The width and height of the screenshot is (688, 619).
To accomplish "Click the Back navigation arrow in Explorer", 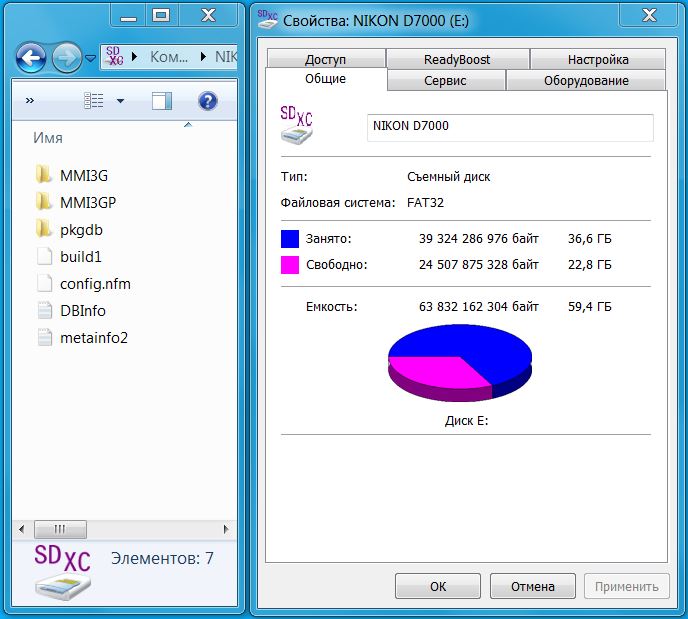I will click(x=32, y=57).
